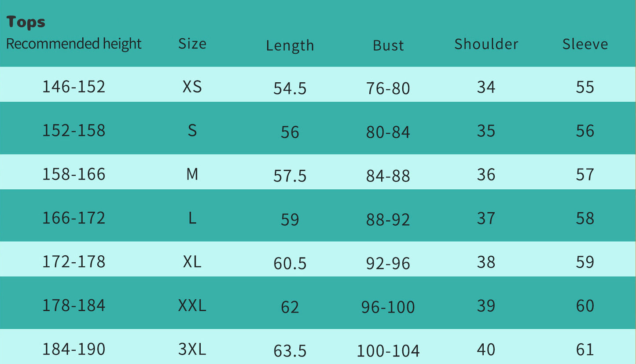Screen dimensions: 636x364
Task: Select the Sleeve column header
Action: [x=585, y=44]
